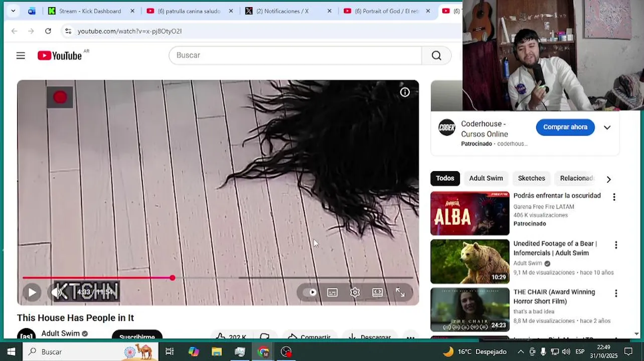
Task: Expand Coderhouse ad chevron
Action: tap(607, 127)
